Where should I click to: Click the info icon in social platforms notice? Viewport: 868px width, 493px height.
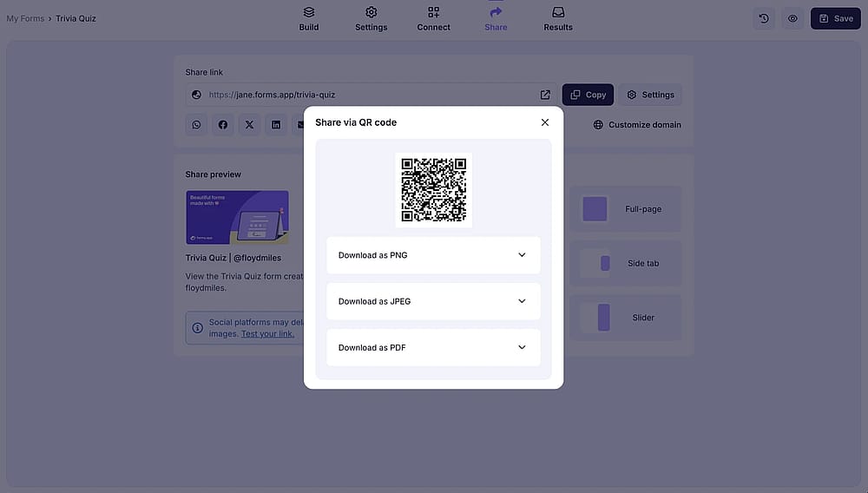pyautogui.click(x=198, y=328)
